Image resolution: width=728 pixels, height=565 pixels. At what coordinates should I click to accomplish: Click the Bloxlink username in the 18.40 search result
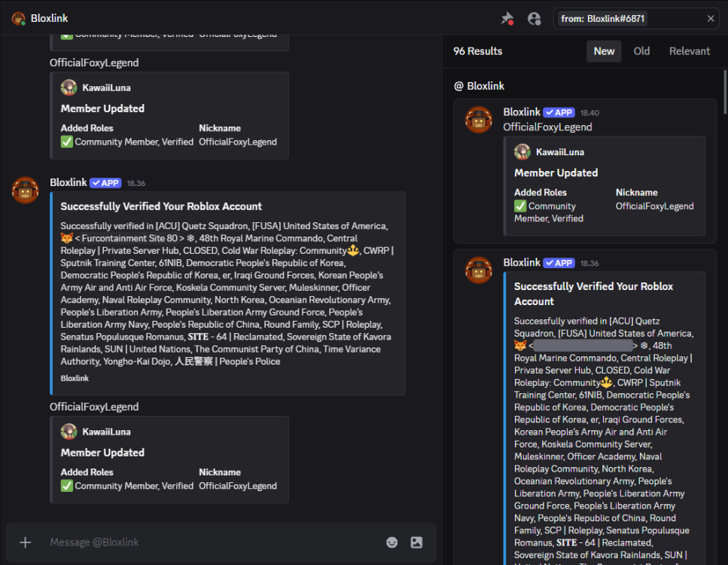coord(522,112)
